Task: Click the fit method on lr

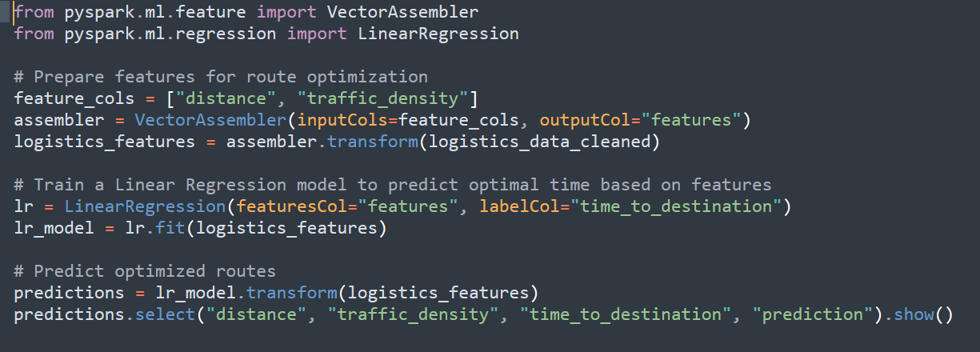Action: pos(171,228)
